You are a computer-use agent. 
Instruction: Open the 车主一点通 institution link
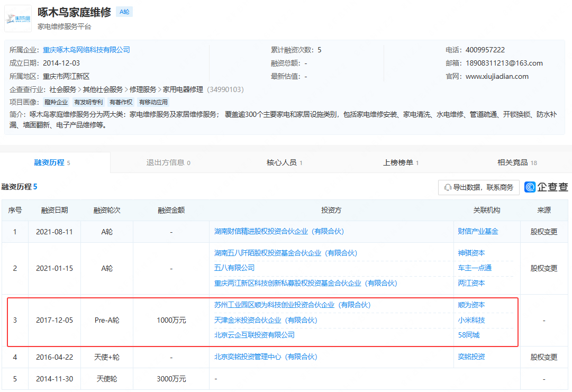[475, 268]
